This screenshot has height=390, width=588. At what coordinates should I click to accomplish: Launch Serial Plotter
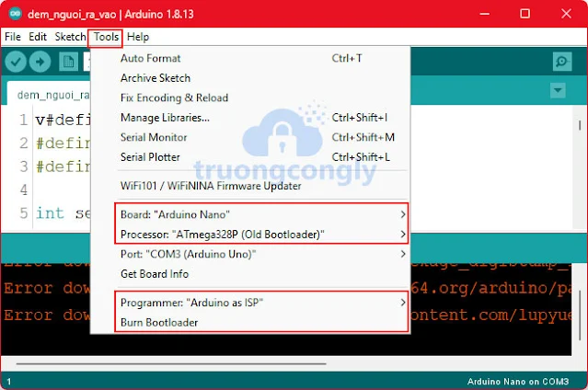(250, 157)
